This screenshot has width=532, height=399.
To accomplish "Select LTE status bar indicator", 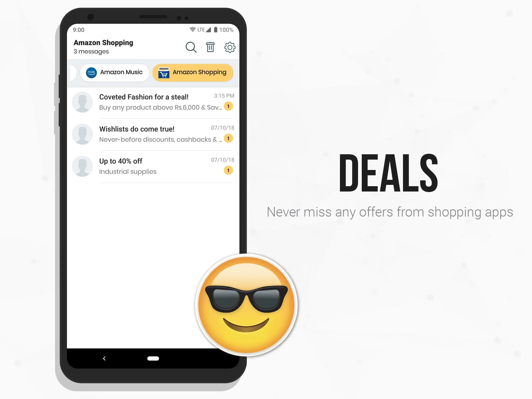I will pos(197,29).
